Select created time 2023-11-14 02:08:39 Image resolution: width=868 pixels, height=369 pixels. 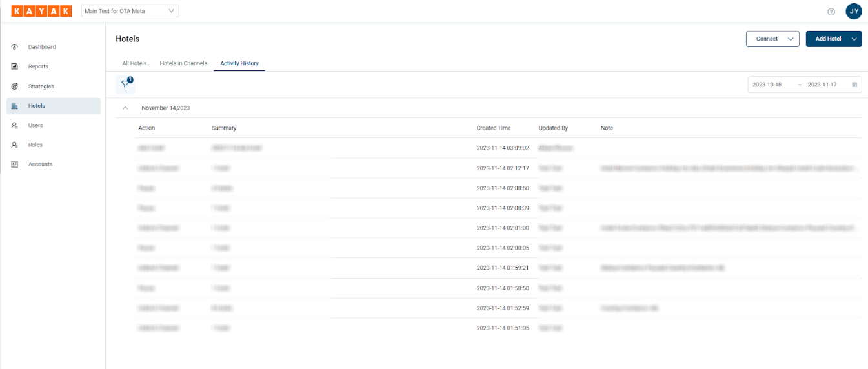(x=503, y=208)
